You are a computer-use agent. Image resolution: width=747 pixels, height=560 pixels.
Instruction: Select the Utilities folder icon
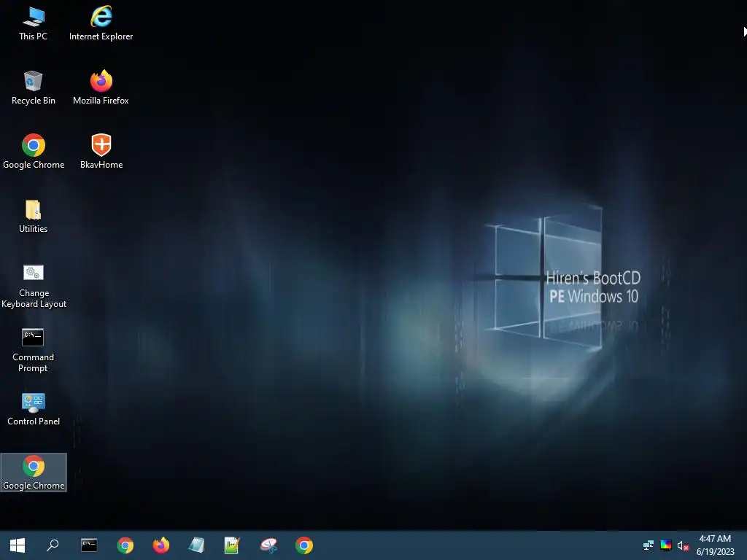[34, 216]
